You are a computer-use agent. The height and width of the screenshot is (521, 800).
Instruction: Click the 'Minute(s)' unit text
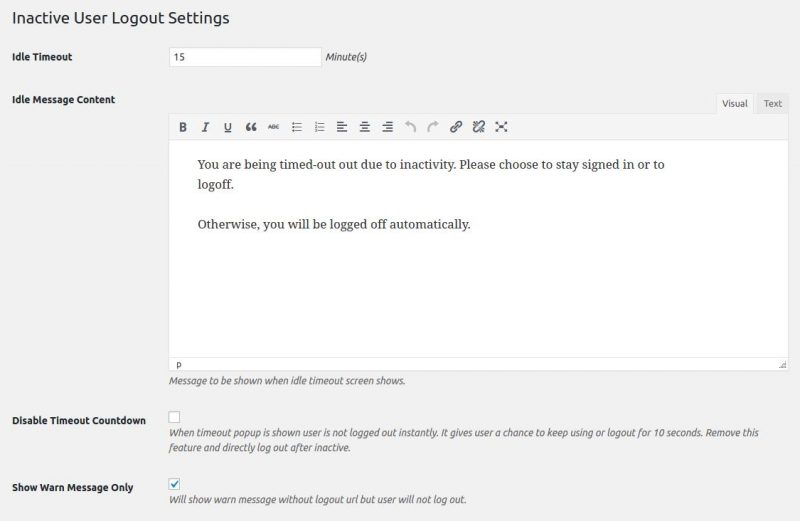[x=346, y=57]
